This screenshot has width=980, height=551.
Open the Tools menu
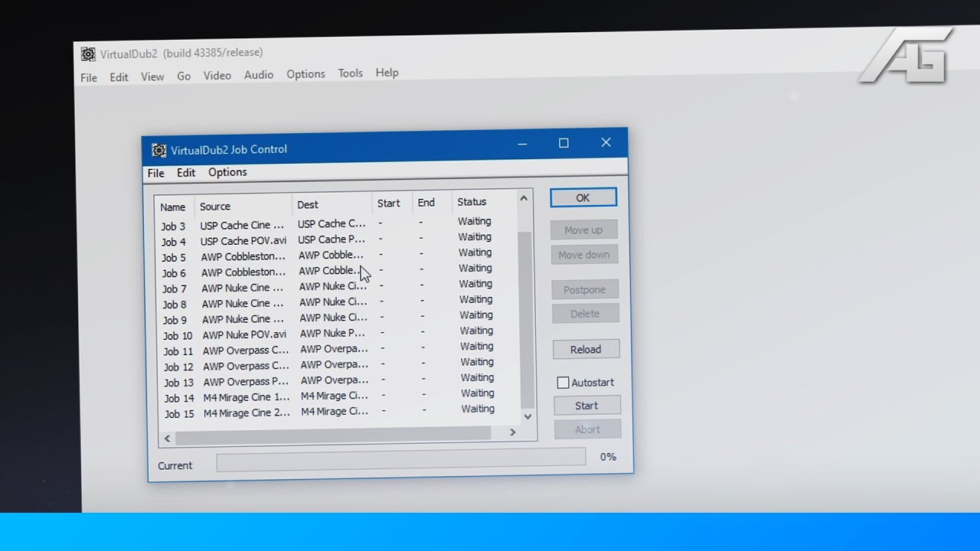(x=351, y=73)
